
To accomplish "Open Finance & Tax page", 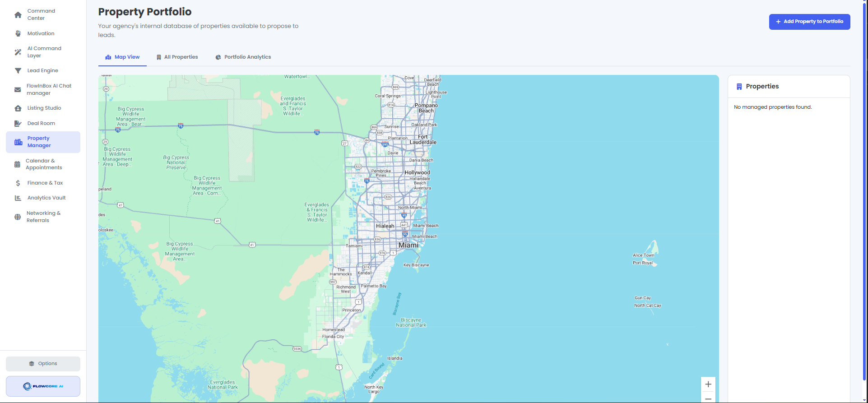I will 43,183.
